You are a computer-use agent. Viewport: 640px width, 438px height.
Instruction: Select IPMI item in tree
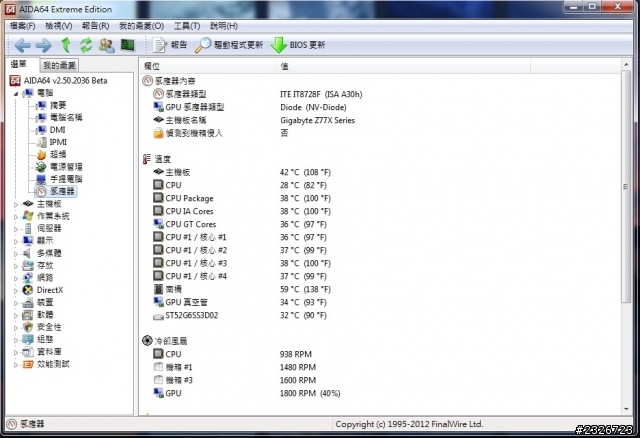58,142
